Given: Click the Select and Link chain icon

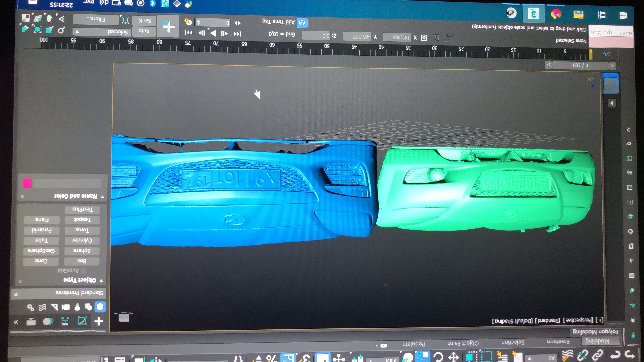Looking at the screenshot, I should [x=598, y=355].
